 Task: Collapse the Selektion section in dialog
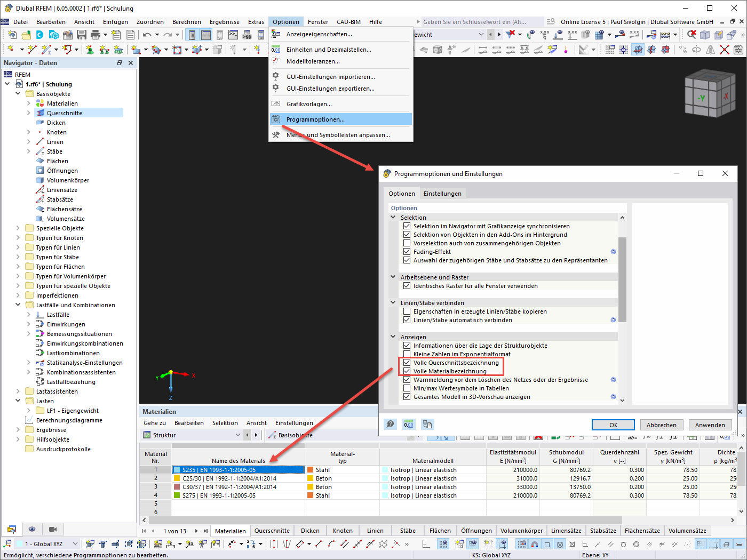394,218
